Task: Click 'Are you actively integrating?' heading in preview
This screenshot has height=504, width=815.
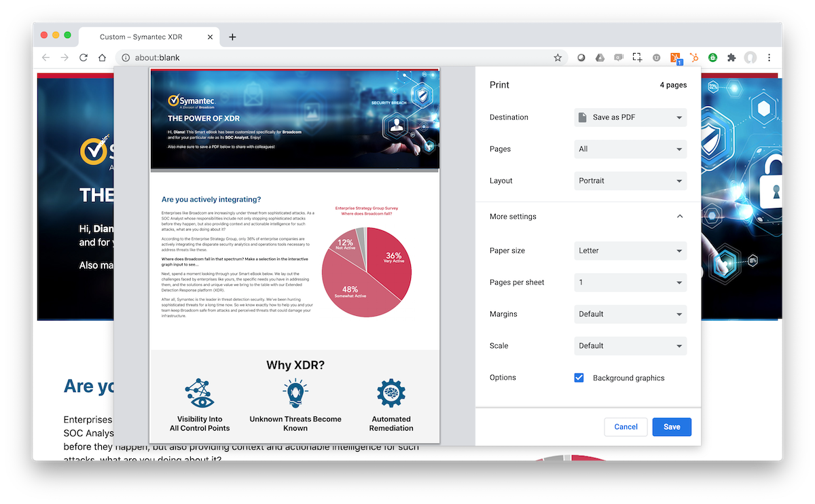Action: (211, 200)
